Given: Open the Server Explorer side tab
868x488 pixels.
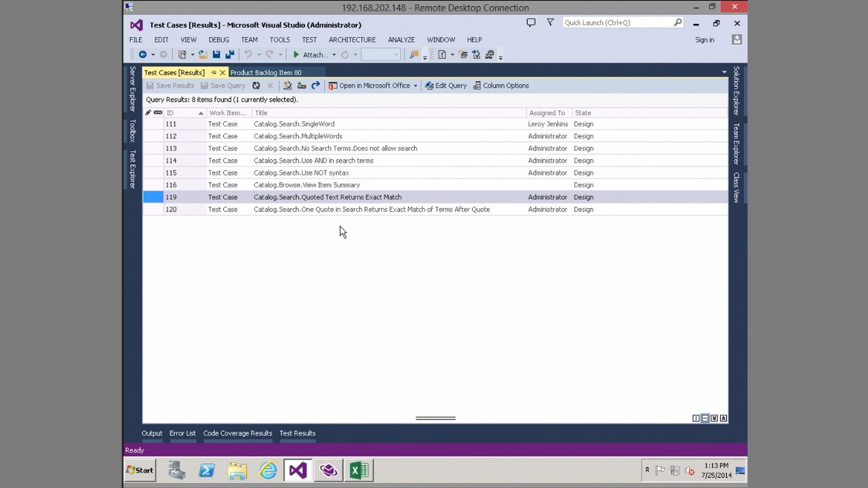Looking at the screenshot, I should click(x=132, y=89).
